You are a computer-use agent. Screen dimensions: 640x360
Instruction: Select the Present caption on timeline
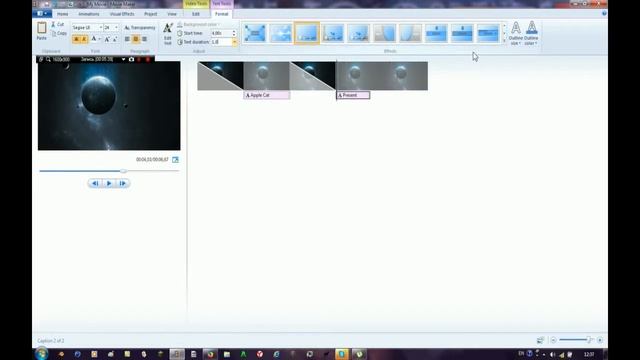click(353, 95)
